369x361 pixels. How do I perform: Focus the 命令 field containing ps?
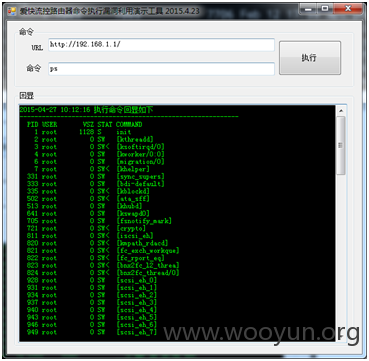coord(161,69)
